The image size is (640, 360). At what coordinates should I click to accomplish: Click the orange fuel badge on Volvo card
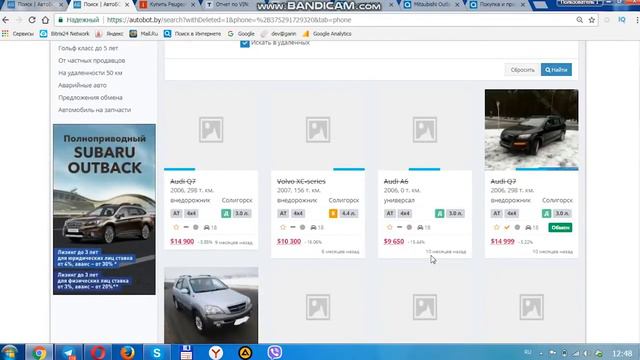333,213
